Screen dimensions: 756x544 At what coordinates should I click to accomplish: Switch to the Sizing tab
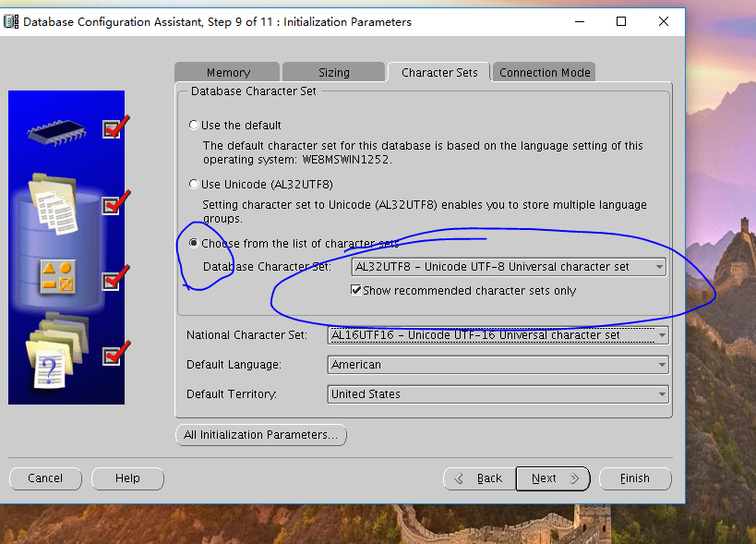click(x=333, y=72)
